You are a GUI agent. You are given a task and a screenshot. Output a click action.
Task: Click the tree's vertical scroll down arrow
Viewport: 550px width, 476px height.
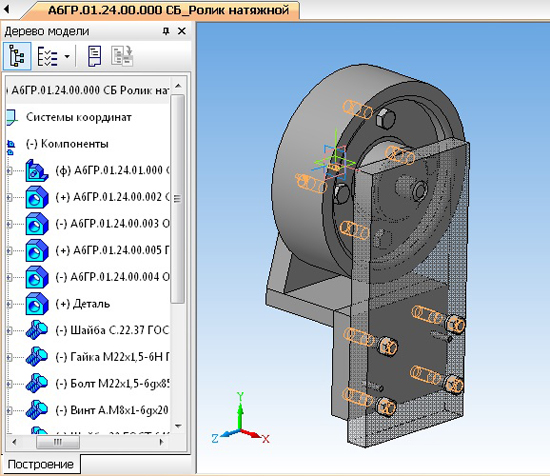point(178,426)
